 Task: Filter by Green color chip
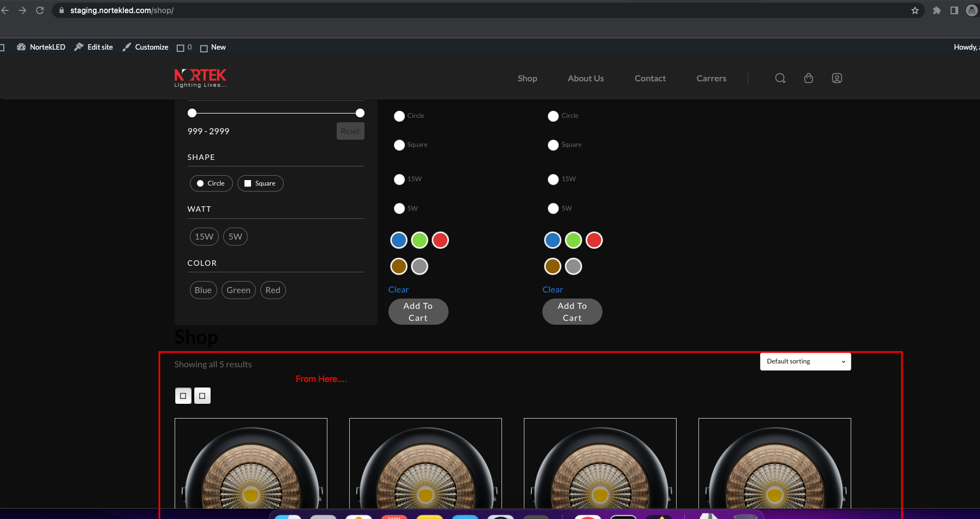[x=238, y=290]
